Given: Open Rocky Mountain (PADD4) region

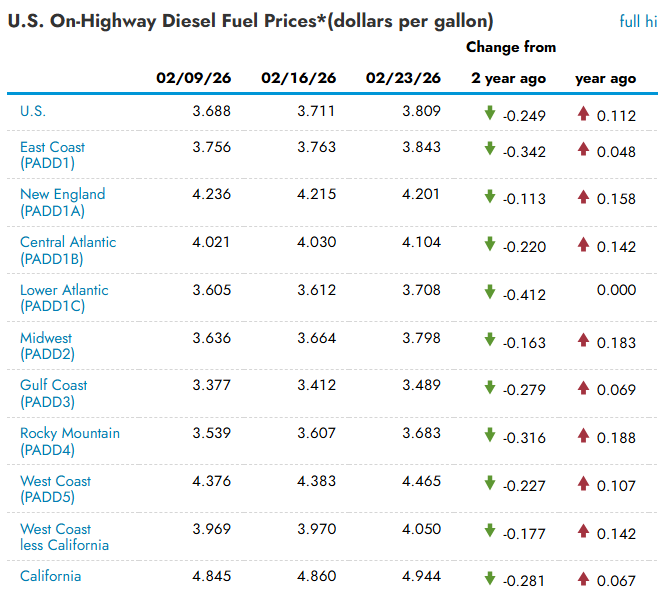Looking at the screenshot, I should 69,441.
